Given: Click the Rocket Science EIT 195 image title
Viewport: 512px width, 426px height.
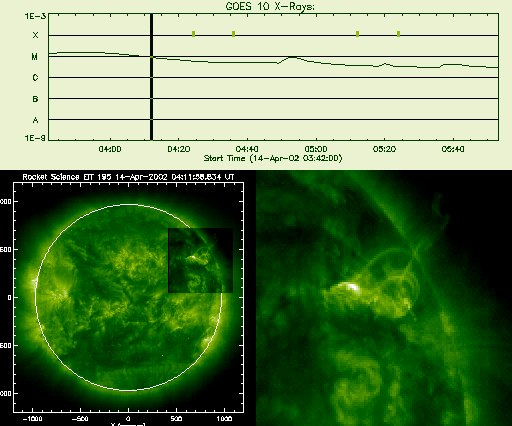Looking at the screenshot, I should tap(128, 177).
